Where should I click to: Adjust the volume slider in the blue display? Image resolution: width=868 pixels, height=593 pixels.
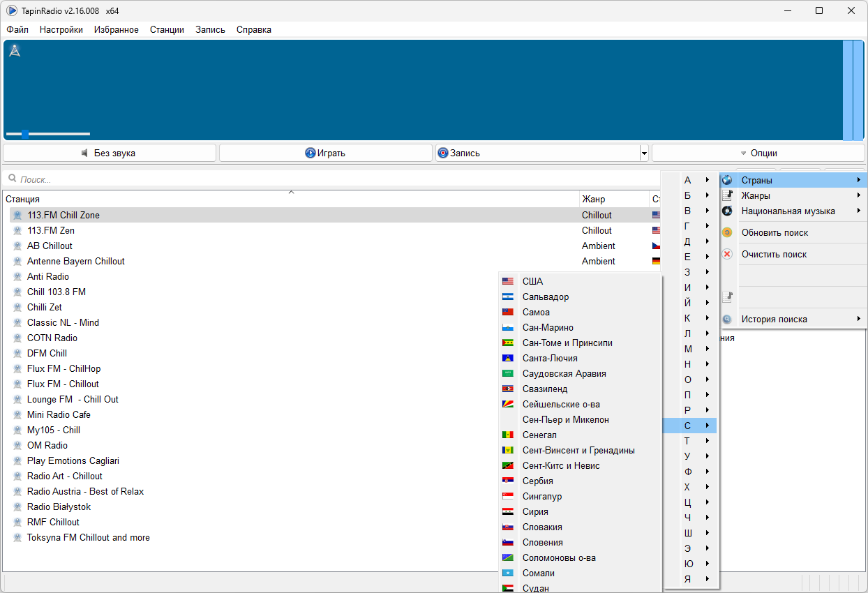pyautogui.click(x=48, y=133)
